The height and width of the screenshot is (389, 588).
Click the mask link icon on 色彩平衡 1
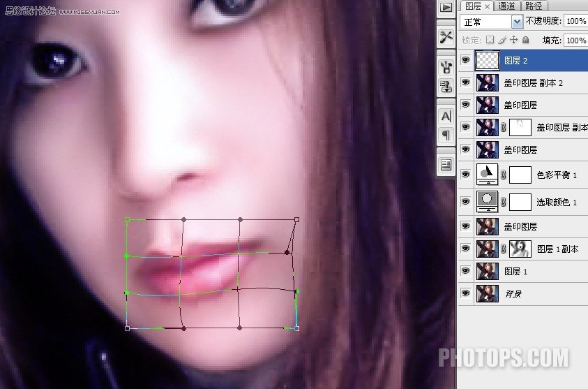click(x=503, y=175)
